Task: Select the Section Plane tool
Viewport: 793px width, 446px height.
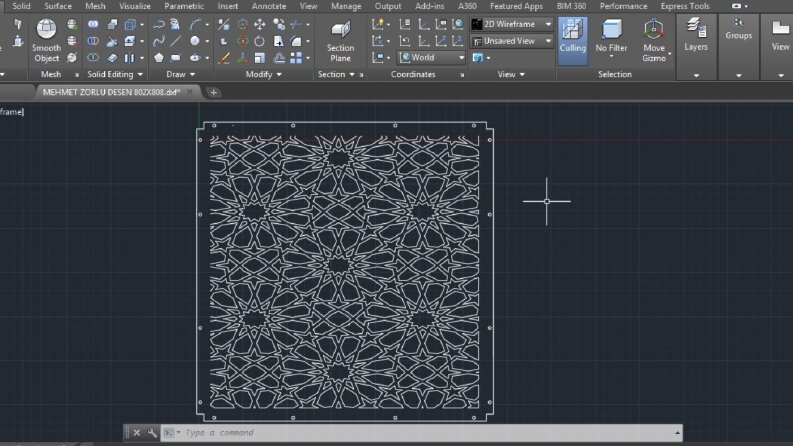Action: click(x=340, y=40)
